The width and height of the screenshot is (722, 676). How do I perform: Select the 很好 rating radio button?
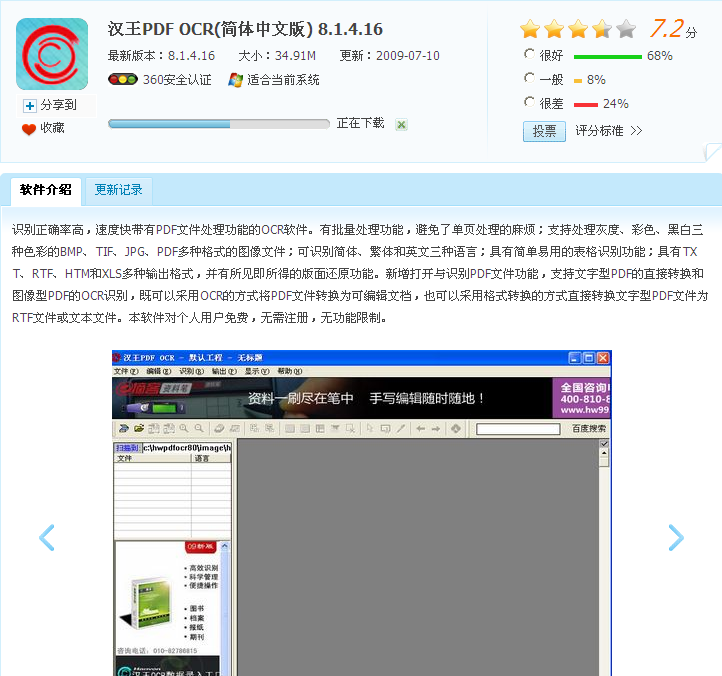[x=529, y=55]
